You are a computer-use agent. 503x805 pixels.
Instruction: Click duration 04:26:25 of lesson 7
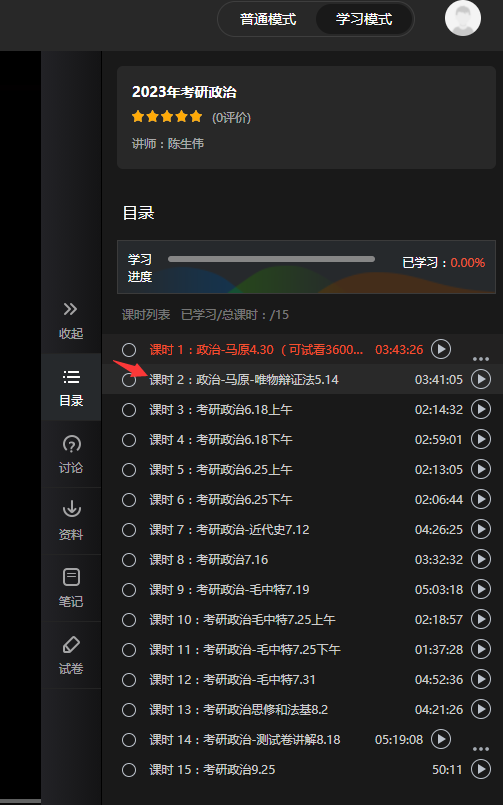tap(438, 529)
